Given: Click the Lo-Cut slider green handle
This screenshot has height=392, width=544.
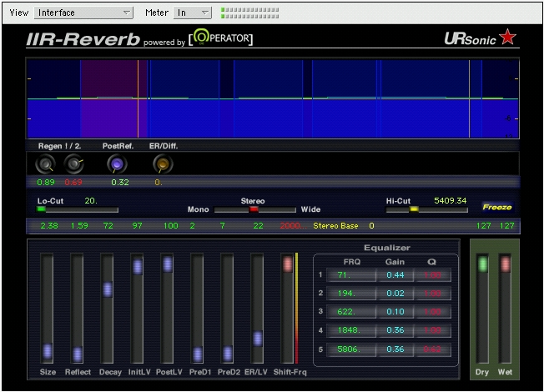Looking at the screenshot, I should coord(41,209).
